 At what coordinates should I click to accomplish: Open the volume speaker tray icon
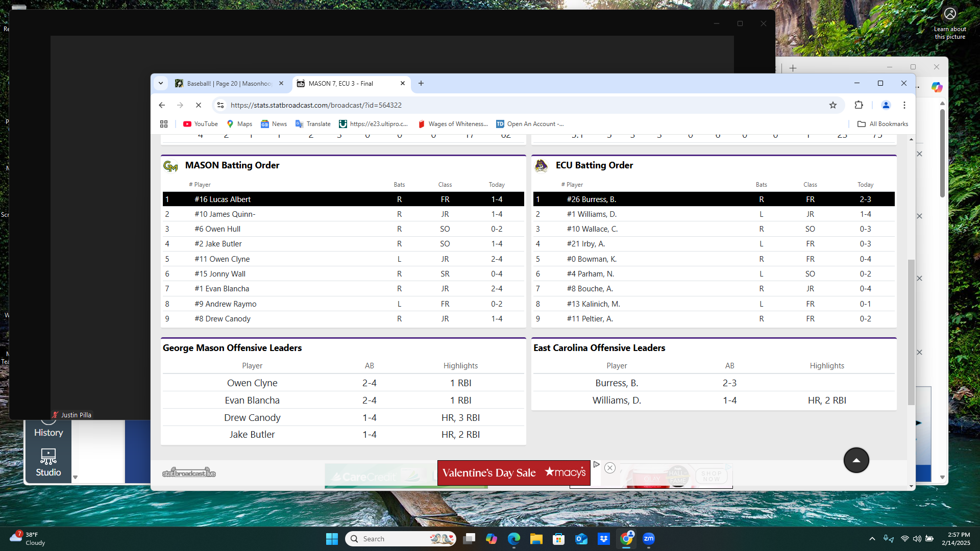tap(917, 539)
